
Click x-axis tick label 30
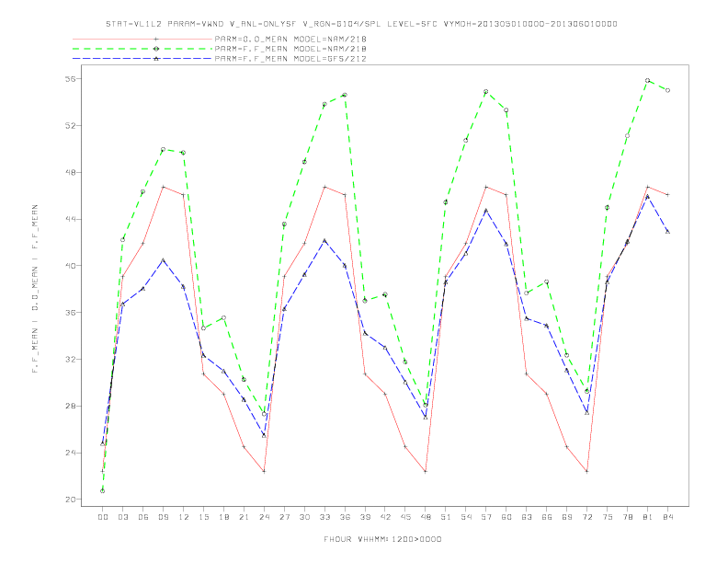[x=304, y=517]
